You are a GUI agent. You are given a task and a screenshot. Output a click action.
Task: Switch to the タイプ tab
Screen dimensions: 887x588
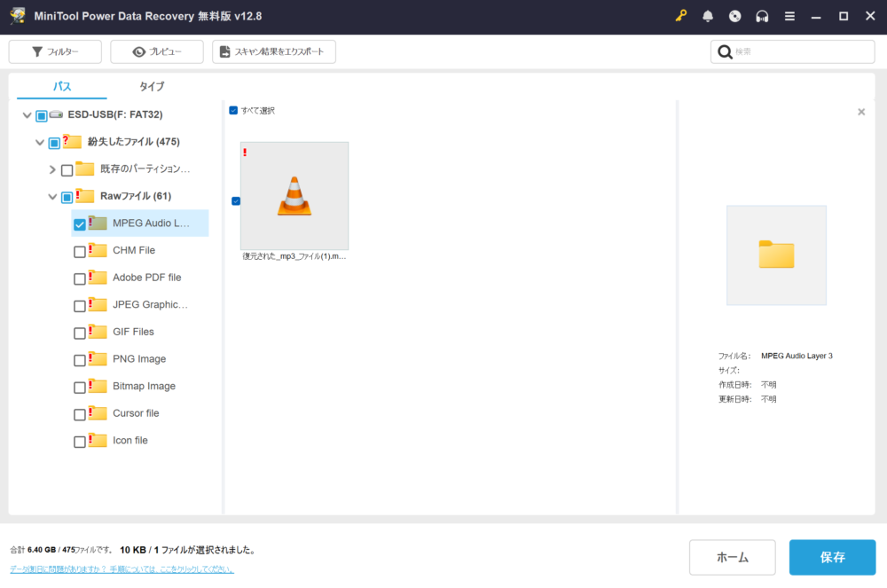(x=151, y=87)
